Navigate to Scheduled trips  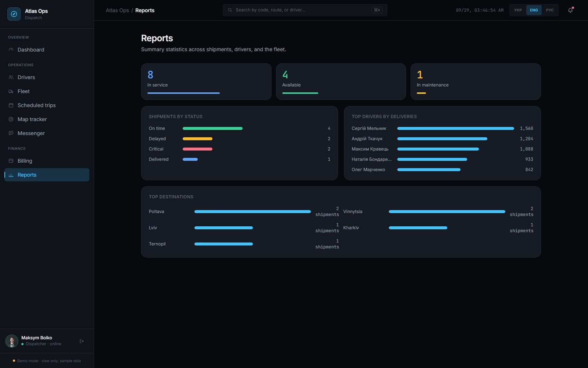(47, 105)
